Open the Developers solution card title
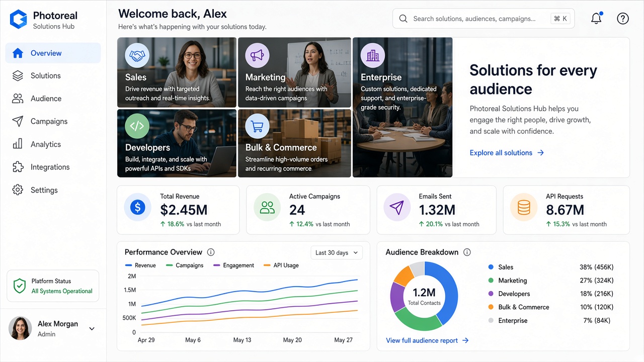The height and width of the screenshot is (362, 644). [x=147, y=148]
